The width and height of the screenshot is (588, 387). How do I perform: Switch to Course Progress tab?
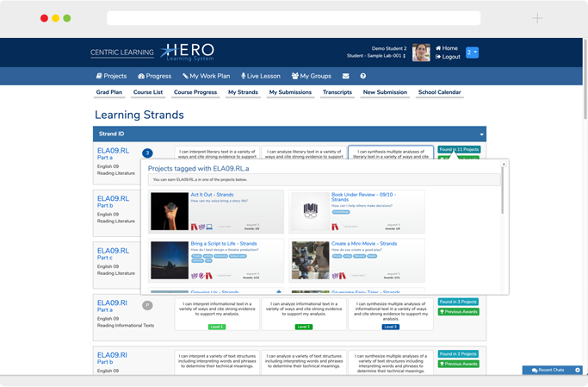(195, 92)
